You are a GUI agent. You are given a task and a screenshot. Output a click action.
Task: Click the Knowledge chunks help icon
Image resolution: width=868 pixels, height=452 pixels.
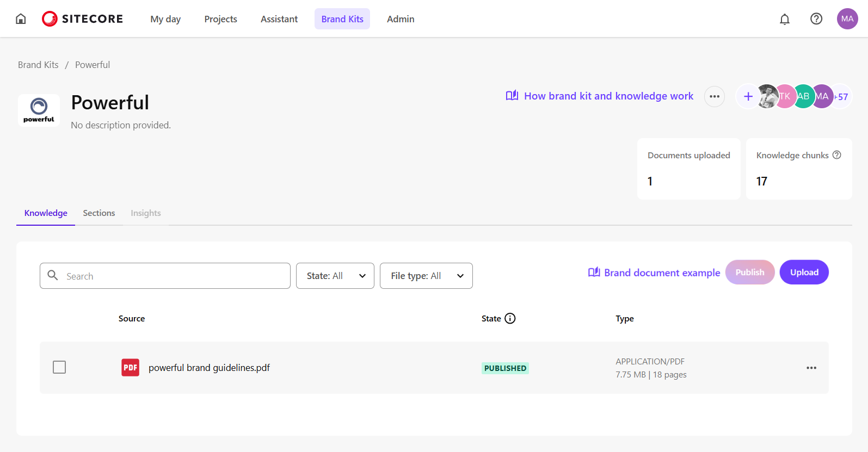click(837, 155)
